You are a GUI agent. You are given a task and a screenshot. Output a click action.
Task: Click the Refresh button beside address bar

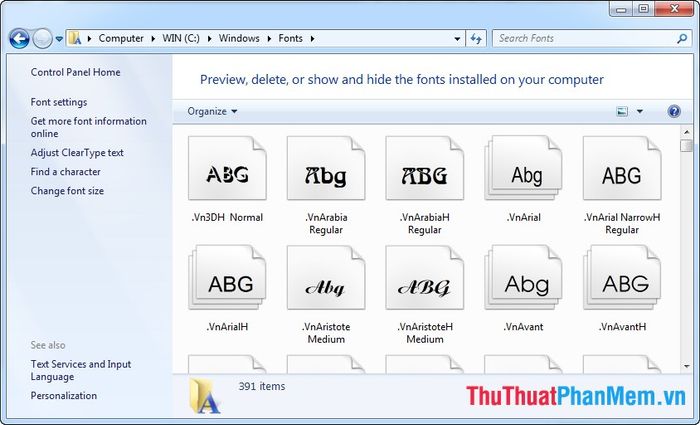click(476, 39)
